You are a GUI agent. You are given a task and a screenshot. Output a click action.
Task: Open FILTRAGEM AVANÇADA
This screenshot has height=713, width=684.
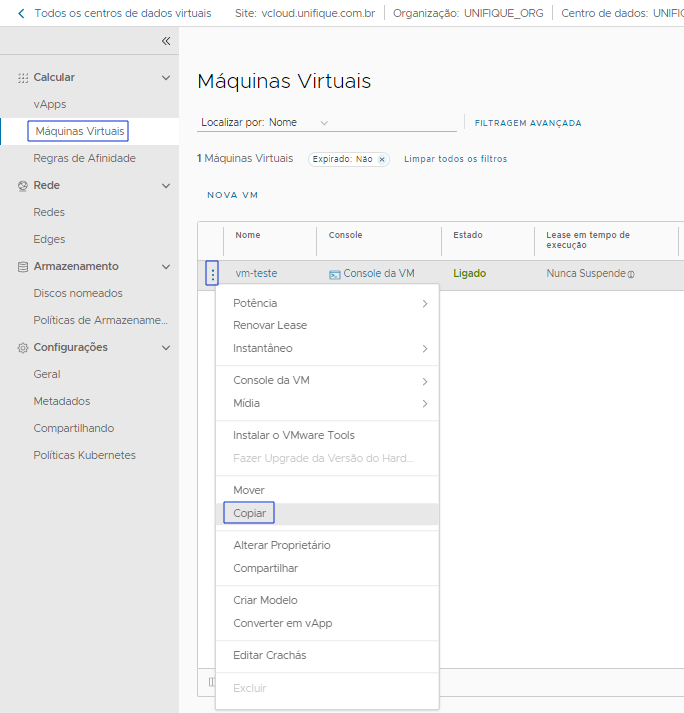tap(528, 123)
